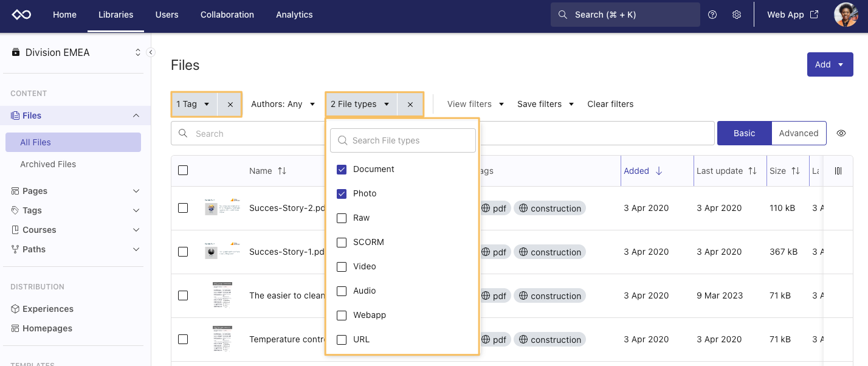The image size is (868, 366).
Task: Open the Web App link
Action: (x=793, y=15)
